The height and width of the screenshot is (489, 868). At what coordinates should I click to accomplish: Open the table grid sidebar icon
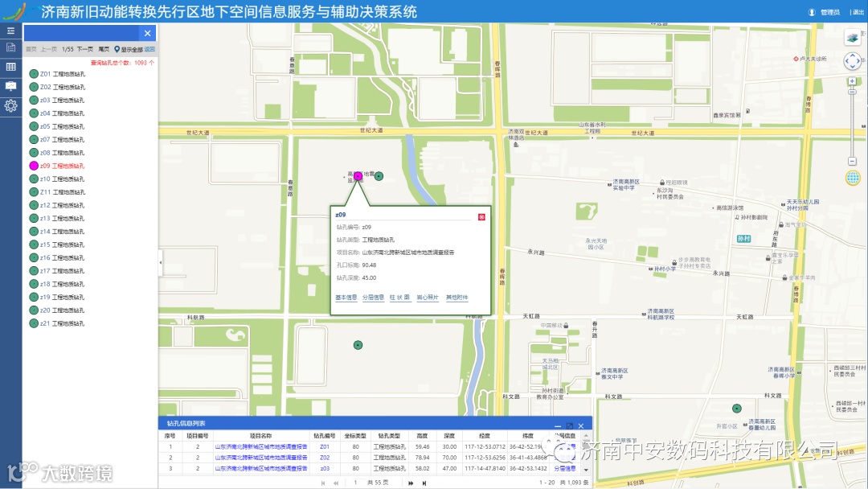[10, 67]
